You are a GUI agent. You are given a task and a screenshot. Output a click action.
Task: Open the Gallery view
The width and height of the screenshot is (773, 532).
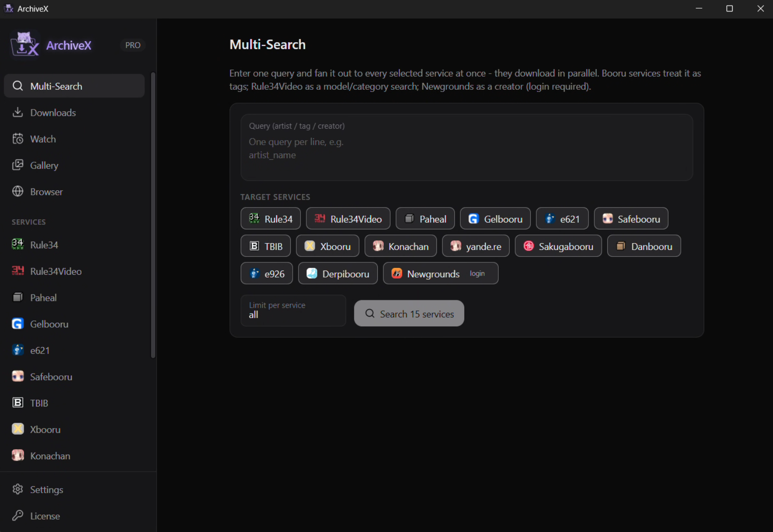tap(74, 165)
